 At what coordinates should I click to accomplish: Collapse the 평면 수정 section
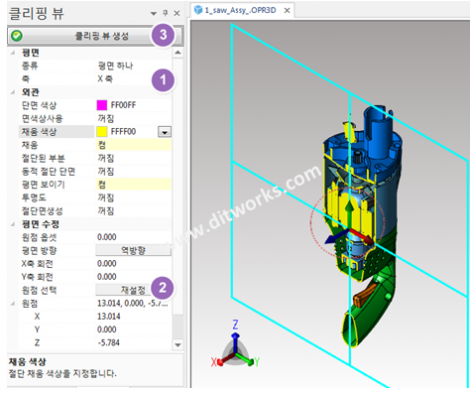pyautogui.click(x=13, y=224)
